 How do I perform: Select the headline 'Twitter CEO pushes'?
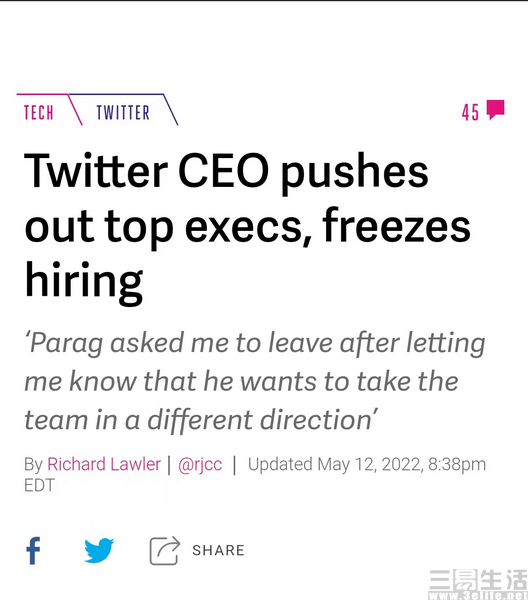[226, 172]
